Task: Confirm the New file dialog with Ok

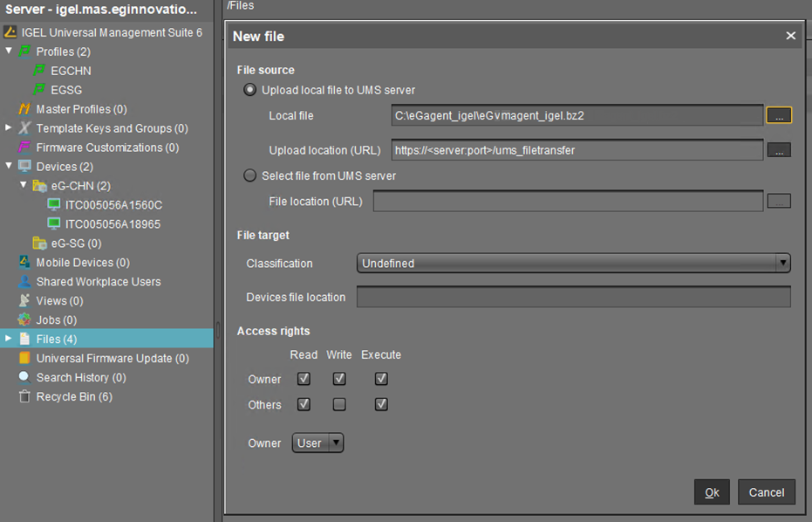Action: [712, 492]
